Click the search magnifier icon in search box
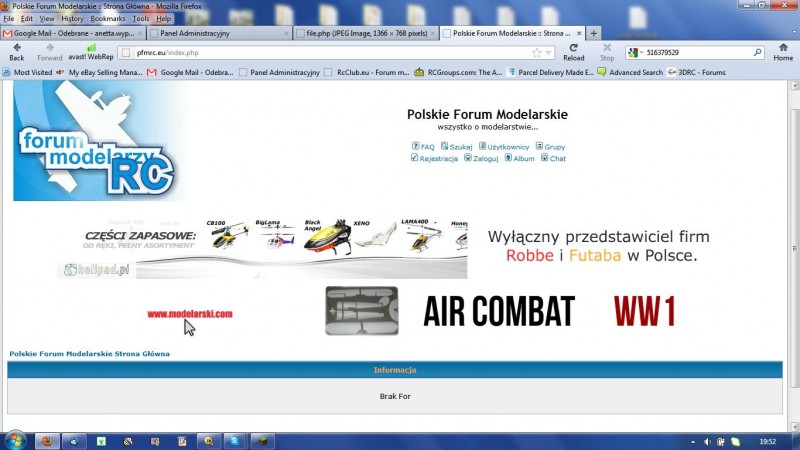Image resolution: width=800 pixels, height=450 pixels. [757, 53]
